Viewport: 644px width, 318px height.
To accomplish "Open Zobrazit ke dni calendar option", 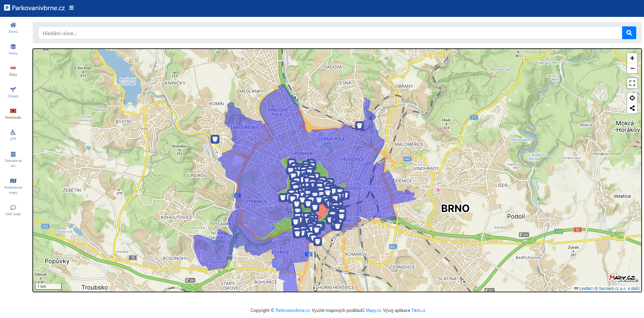I will coord(13,159).
